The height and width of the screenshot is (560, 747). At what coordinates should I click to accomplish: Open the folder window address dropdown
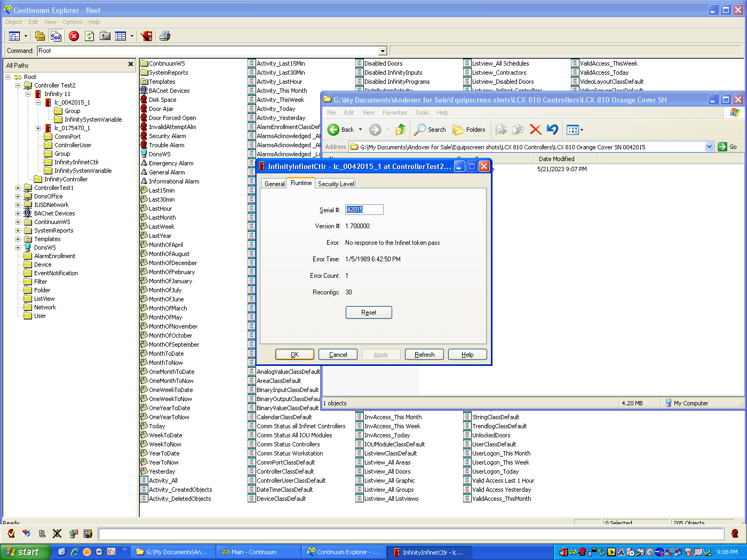pos(709,147)
